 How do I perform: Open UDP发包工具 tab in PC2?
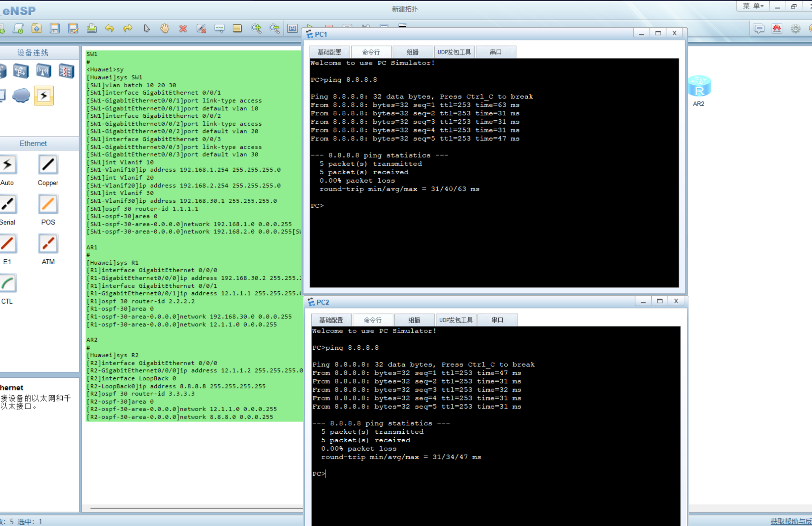(x=455, y=320)
